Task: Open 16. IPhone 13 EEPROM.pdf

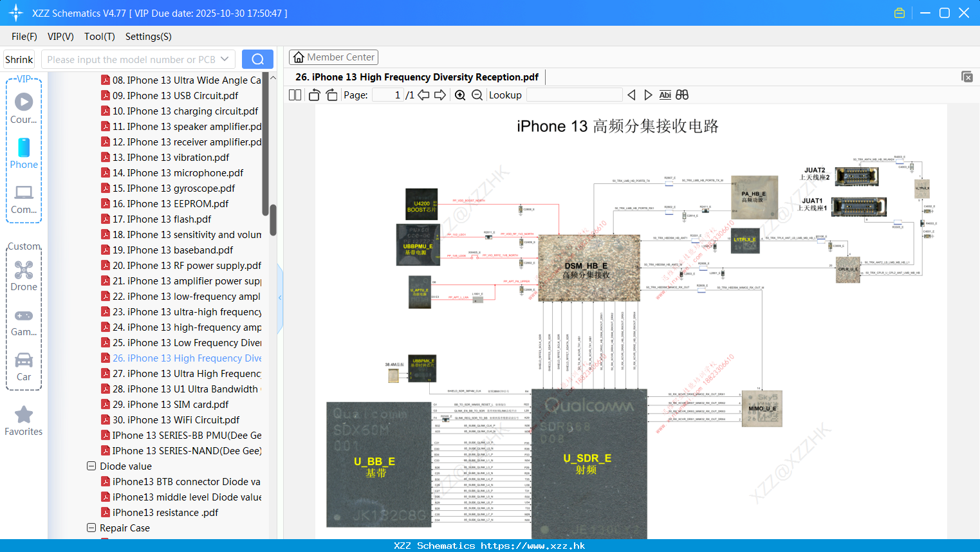Action: click(165, 204)
